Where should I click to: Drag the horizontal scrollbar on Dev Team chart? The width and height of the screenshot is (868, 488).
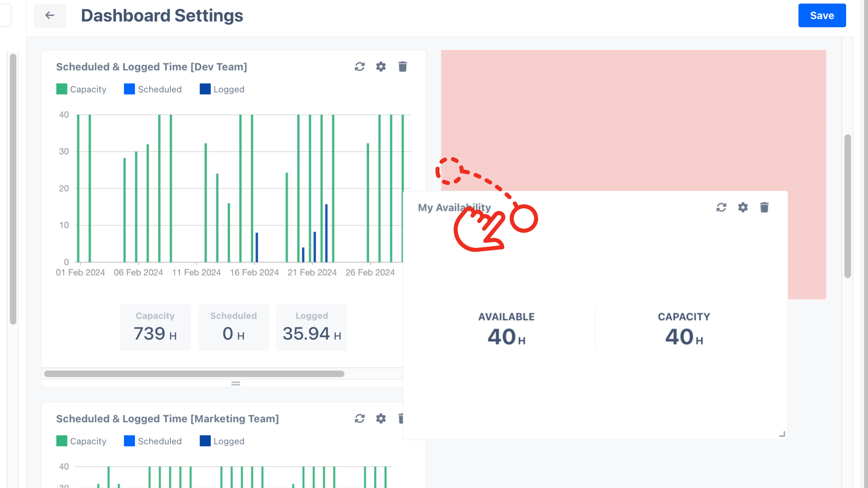pos(195,374)
